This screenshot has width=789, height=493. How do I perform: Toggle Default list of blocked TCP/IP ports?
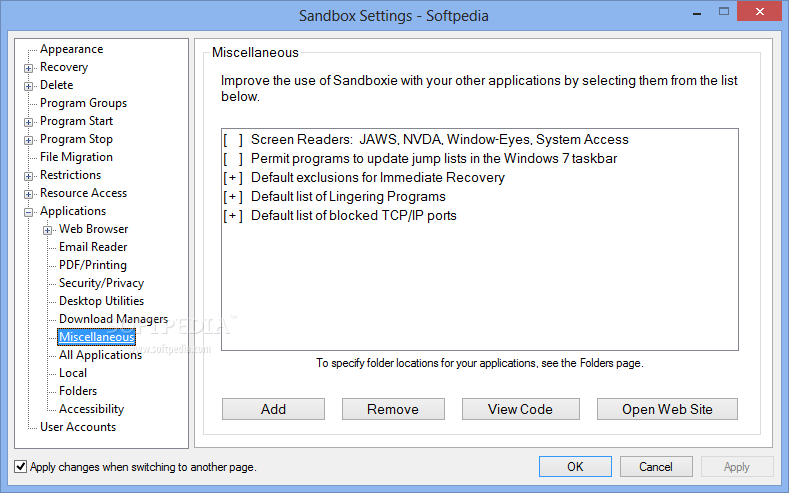click(x=233, y=216)
